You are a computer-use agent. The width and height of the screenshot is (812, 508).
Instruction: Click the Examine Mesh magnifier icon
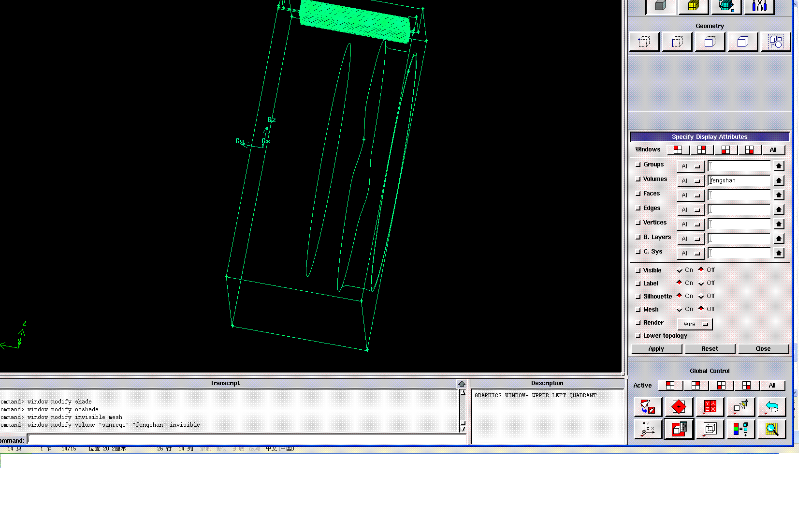tap(772, 429)
